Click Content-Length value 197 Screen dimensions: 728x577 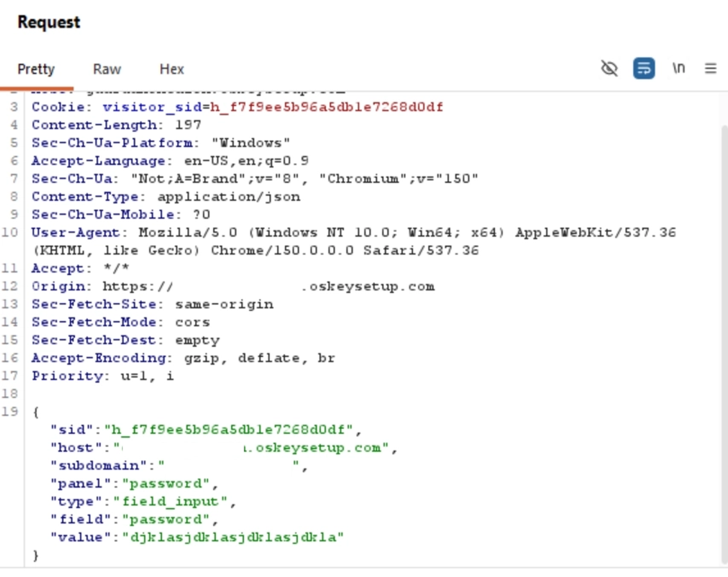188,125
